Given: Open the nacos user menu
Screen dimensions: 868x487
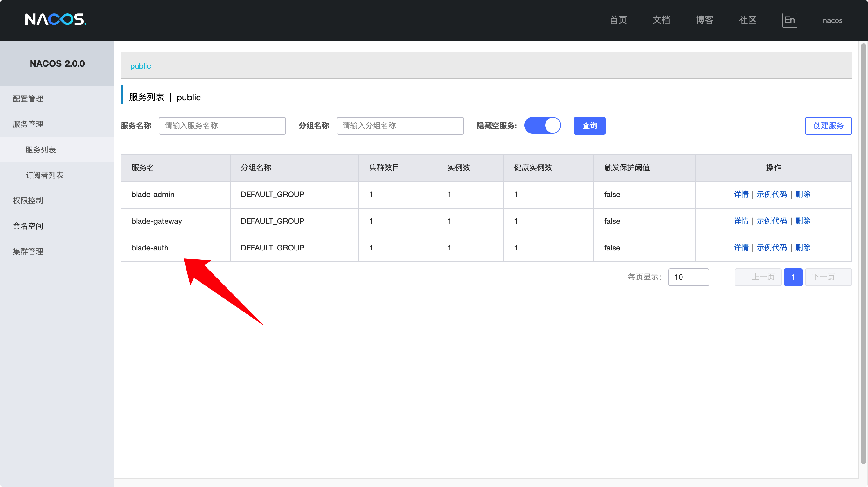Looking at the screenshot, I should coord(832,21).
